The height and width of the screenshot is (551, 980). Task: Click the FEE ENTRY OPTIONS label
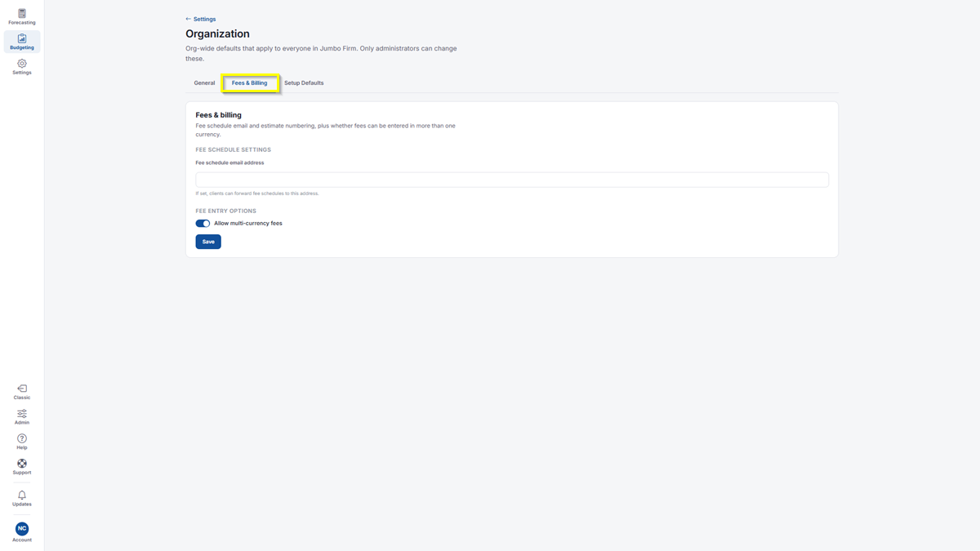tap(226, 211)
